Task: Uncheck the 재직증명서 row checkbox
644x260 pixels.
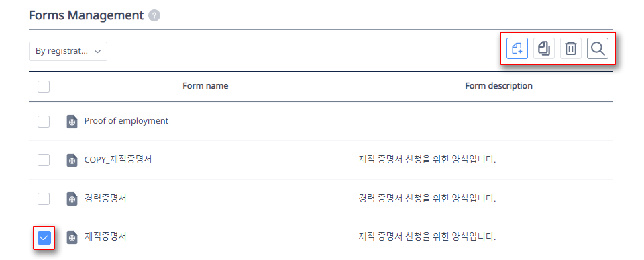Action: tap(44, 237)
